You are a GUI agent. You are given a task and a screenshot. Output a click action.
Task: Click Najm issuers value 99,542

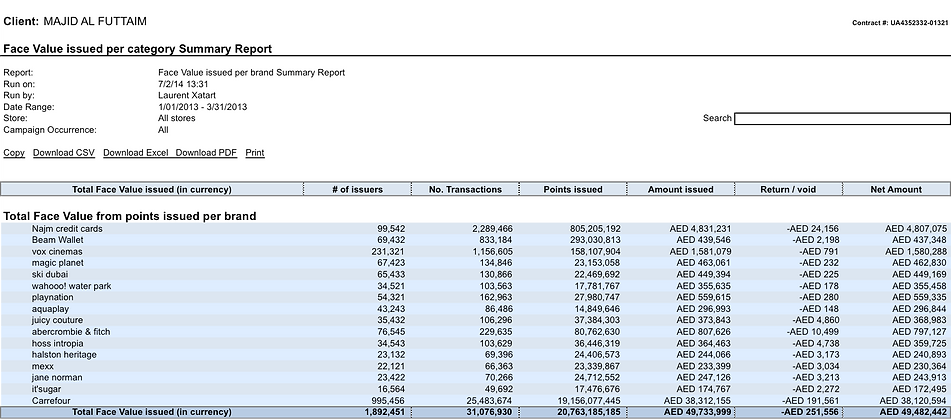point(391,229)
